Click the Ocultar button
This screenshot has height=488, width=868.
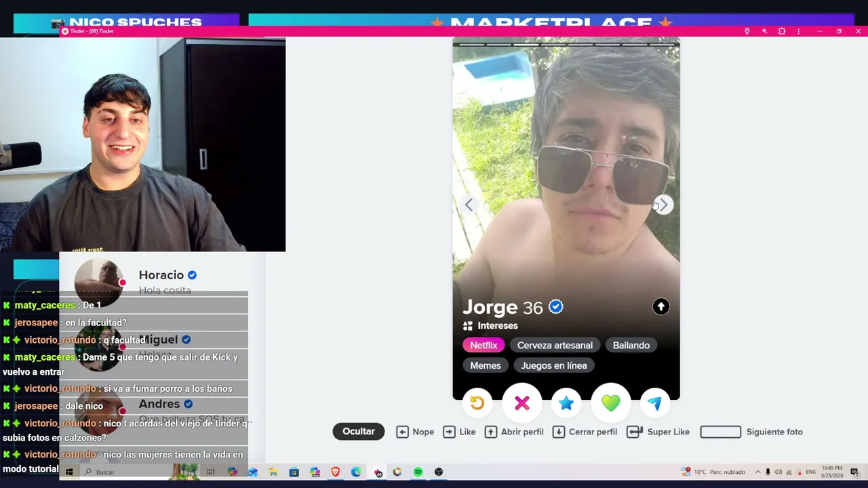click(x=359, y=432)
